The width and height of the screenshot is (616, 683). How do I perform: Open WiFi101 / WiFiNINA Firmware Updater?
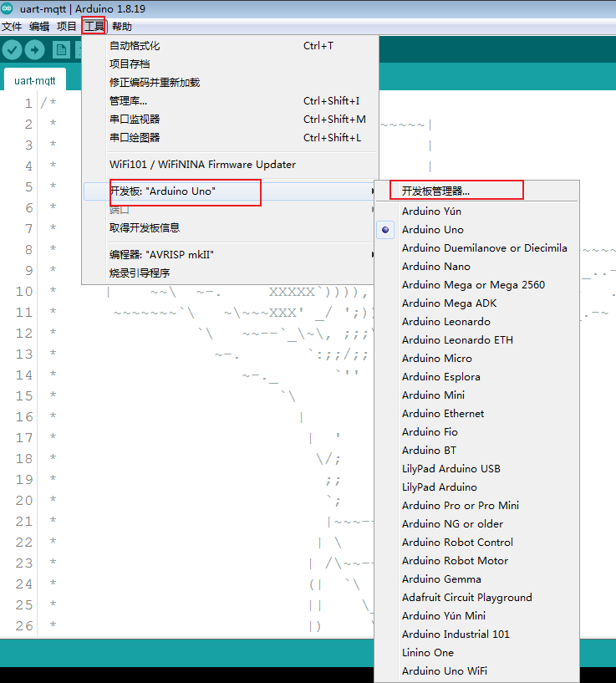(x=202, y=165)
